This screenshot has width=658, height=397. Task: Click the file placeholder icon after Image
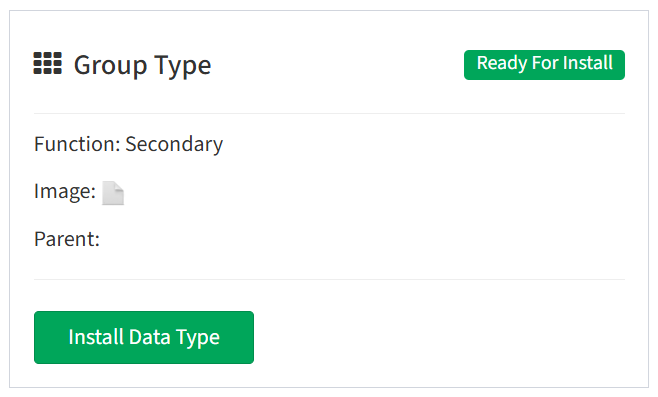(x=113, y=193)
